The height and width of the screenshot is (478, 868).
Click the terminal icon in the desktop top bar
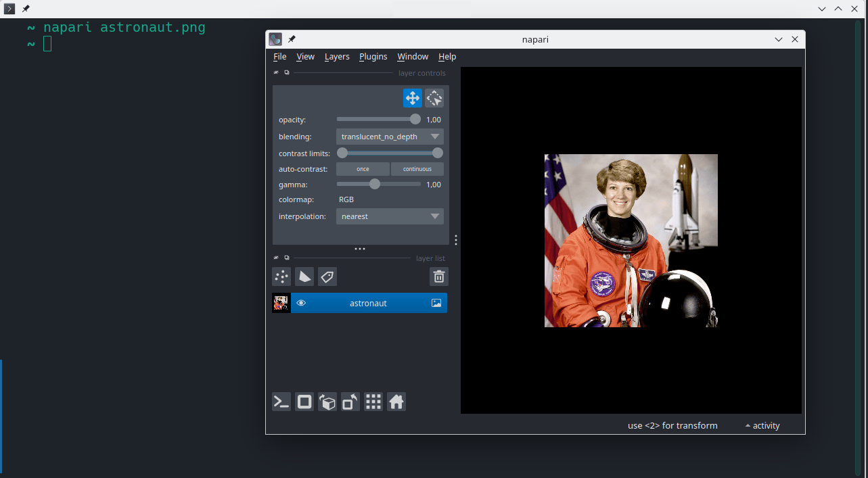pyautogui.click(x=9, y=9)
